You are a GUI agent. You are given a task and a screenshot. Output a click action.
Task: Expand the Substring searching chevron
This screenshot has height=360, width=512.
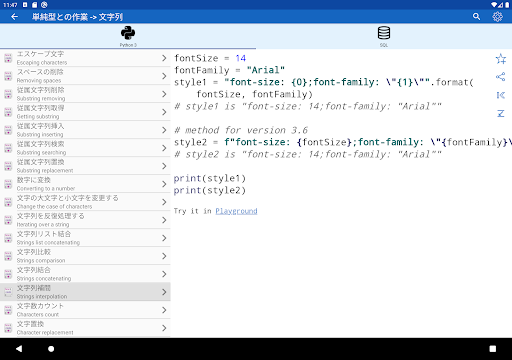tap(164, 148)
